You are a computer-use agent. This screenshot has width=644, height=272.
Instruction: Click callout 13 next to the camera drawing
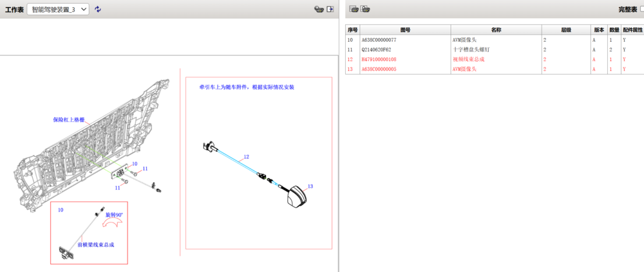pyautogui.click(x=310, y=186)
